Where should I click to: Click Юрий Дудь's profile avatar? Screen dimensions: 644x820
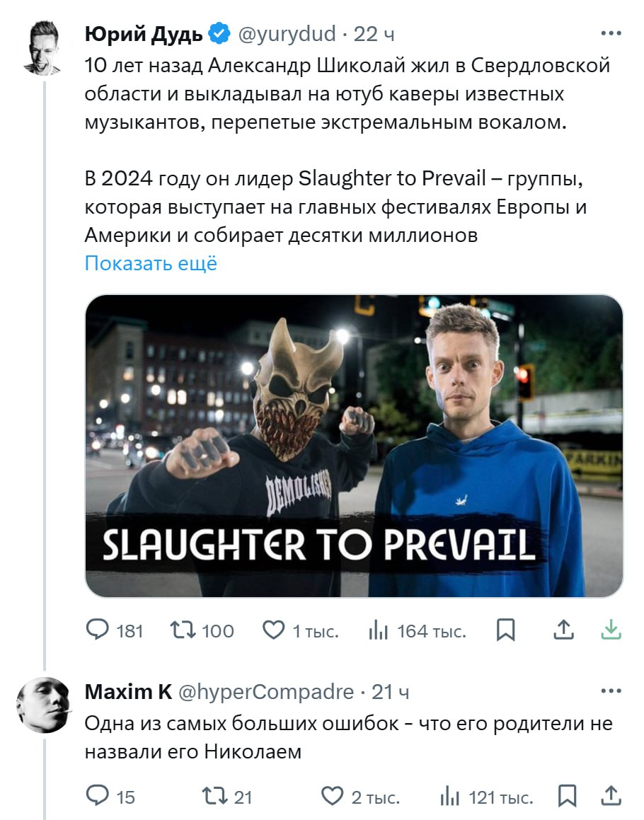tap(43, 48)
